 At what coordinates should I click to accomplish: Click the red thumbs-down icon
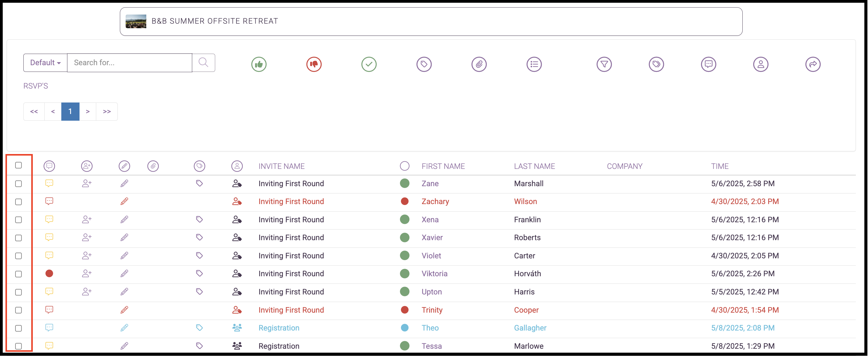click(x=314, y=64)
